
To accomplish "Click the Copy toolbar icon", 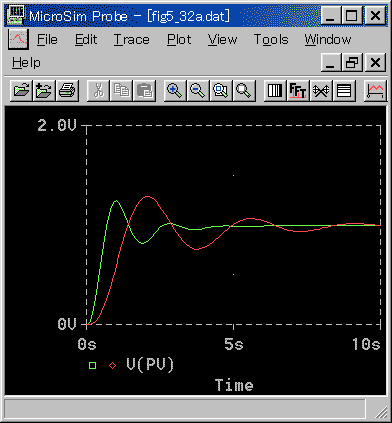I will [x=121, y=90].
